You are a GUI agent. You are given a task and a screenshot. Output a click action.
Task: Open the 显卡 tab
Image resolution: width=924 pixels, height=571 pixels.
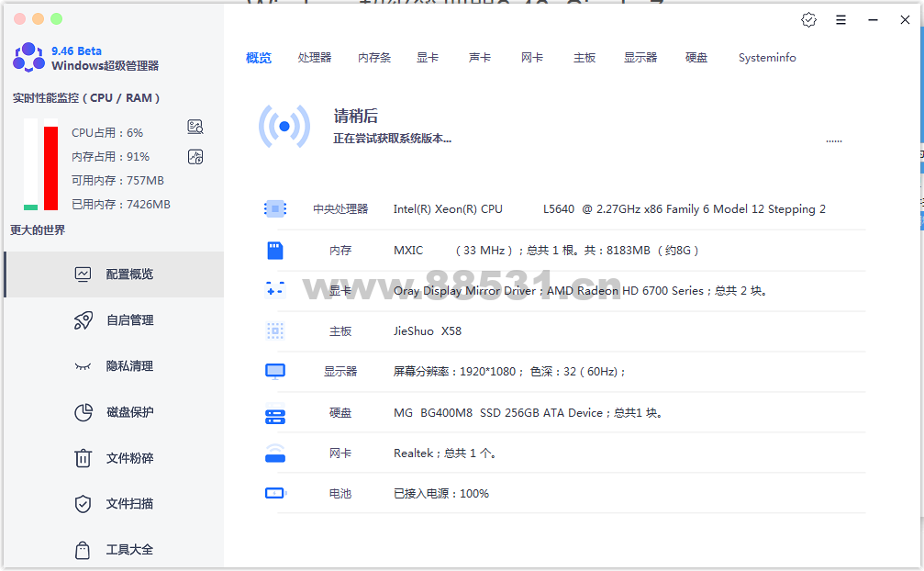pos(428,58)
